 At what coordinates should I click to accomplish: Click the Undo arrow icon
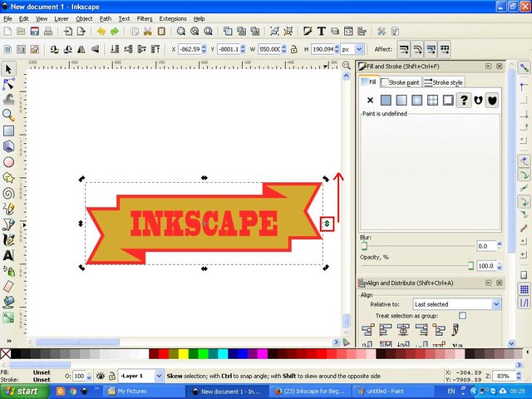(101, 32)
